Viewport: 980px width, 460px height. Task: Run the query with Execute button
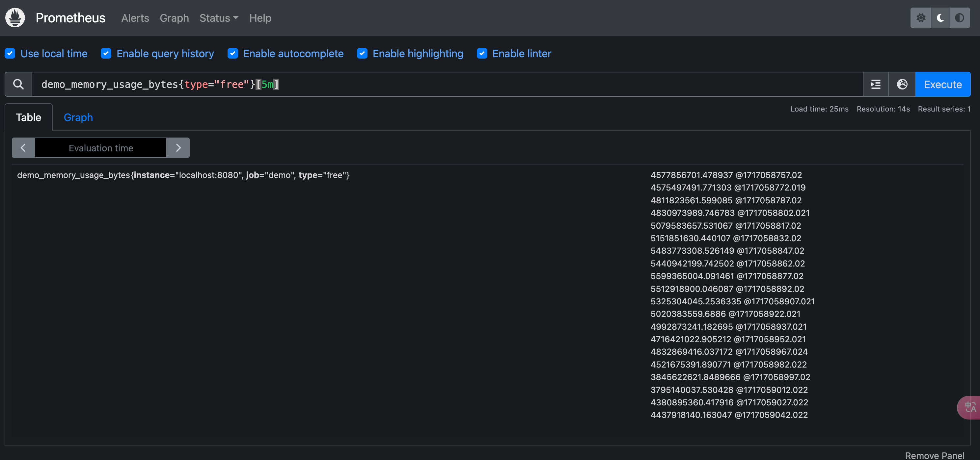tap(943, 84)
